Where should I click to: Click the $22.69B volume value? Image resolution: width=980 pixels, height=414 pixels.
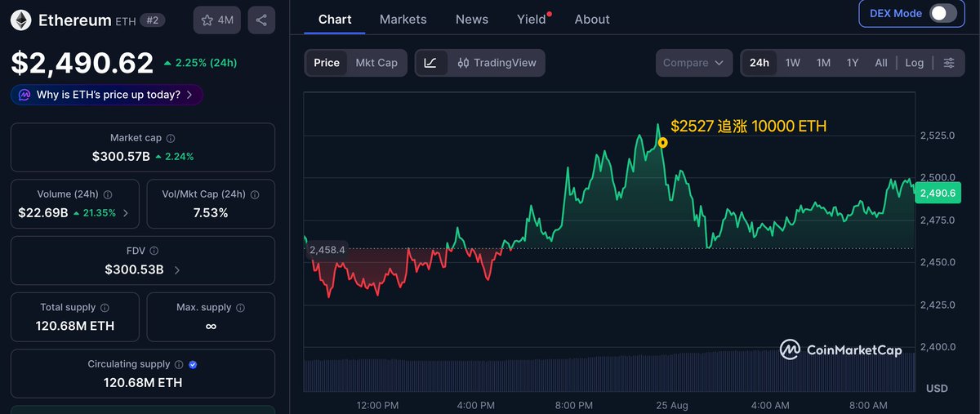(x=42, y=213)
